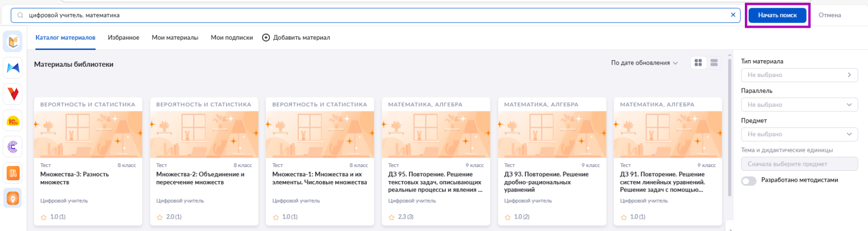868x231 pixels.
Task: Click the Материалы библиотеки heading
Action: (74, 64)
